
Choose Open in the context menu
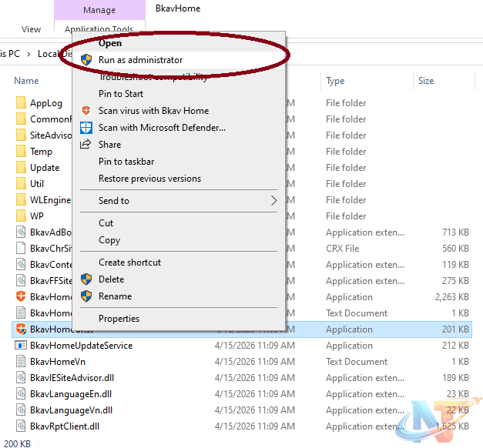(x=110, y=43)
